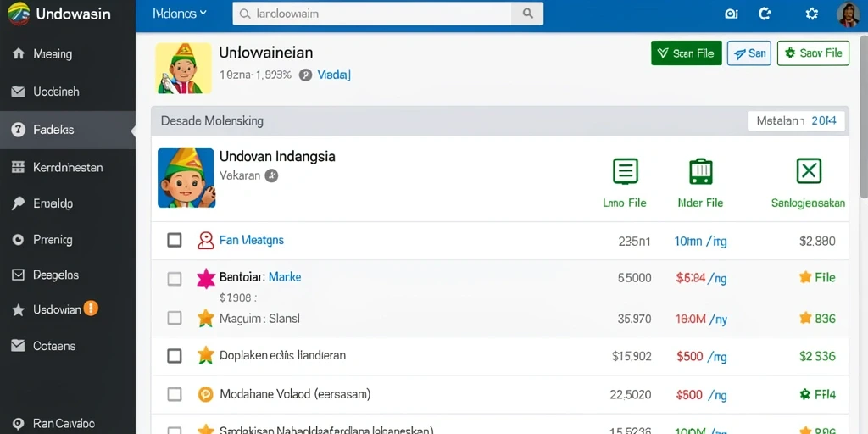868x434 pixels.
Task: Focus the landoowaim search field
Action: click(373, 14)
